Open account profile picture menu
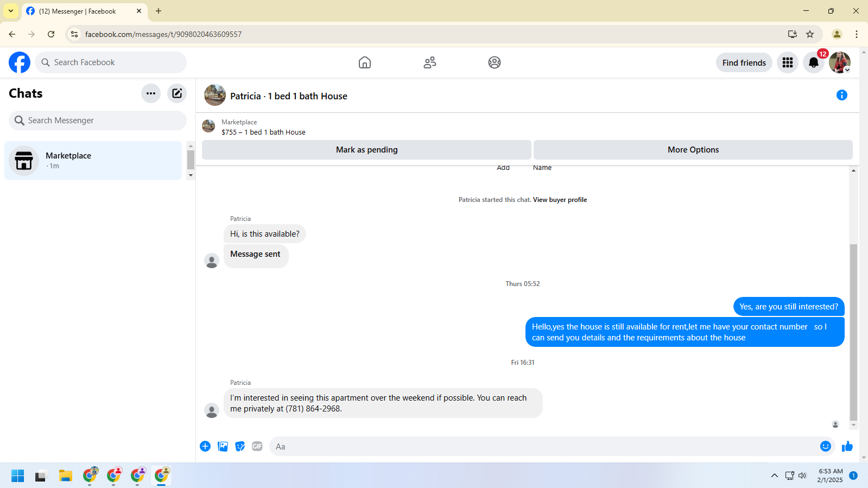Image resolution: width=868 pixels, height=488 pixels. point(840,62)
